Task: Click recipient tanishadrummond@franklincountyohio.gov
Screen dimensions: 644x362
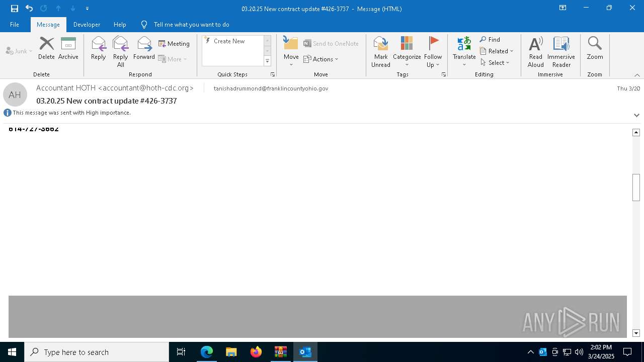Action: pos(271,88)
